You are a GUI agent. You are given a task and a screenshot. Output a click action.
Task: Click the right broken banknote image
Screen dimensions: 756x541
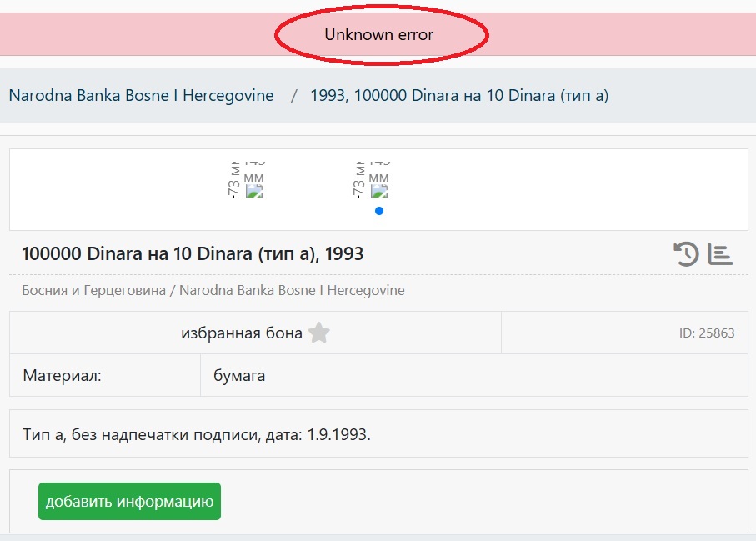click(379, 192)
